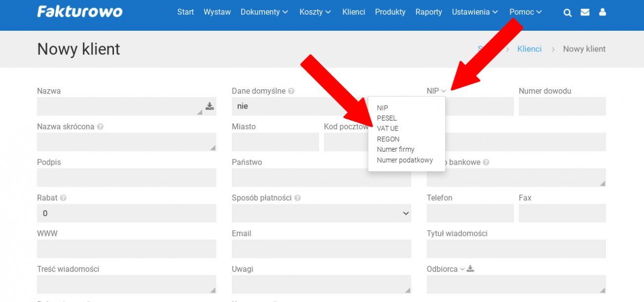Open messages via the envelope icon
The height and width of the screenshot is (302, 644).
[x=585, y=12]
